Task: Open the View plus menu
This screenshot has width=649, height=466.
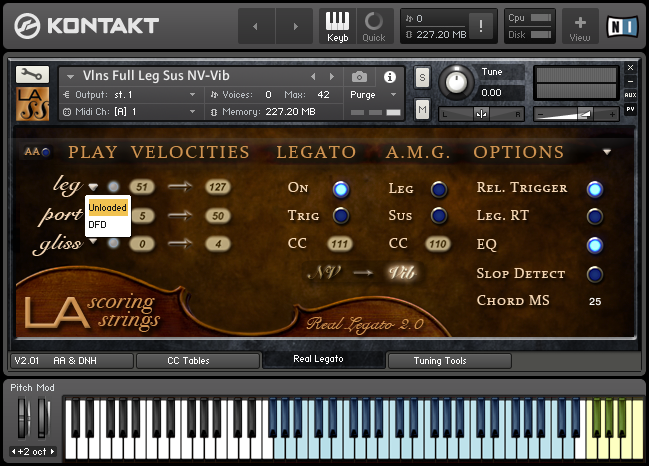Action: tap(580, 26)
